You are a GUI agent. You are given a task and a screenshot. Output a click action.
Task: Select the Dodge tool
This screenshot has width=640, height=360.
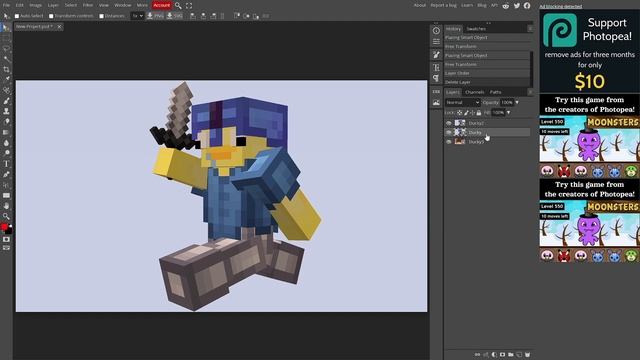click(x=6, y=153)
